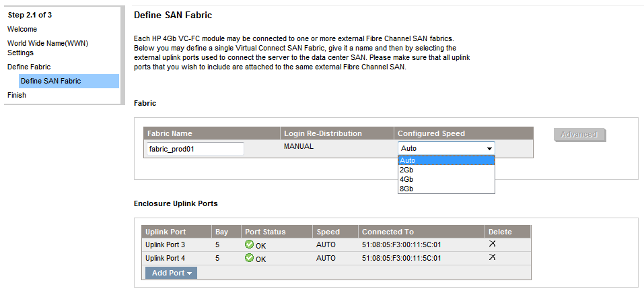
Task: Go to Welcome wizard step
Action: [x=22, y=29]
